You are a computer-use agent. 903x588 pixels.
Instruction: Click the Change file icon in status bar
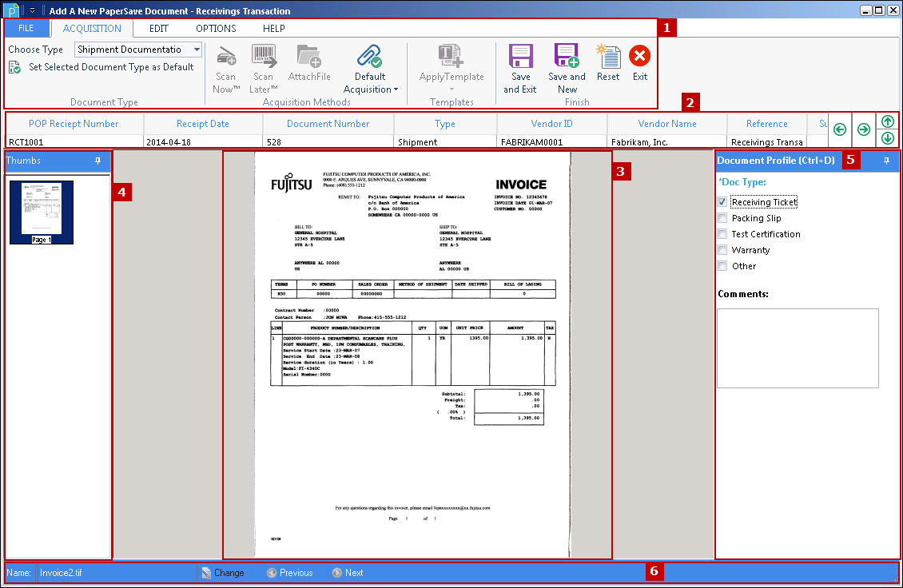click(x=206, y=573)
